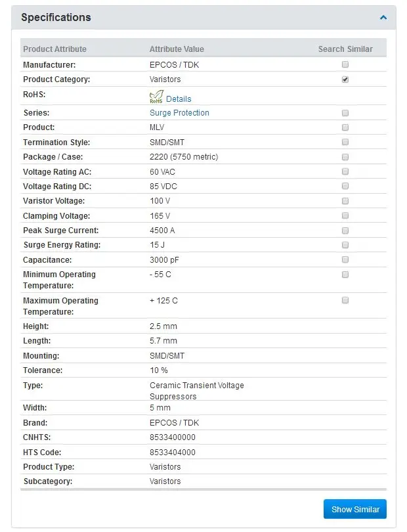Image resolution: width=407 pixels, height=532 pixels.
Task: Check the Varistor Voltage checkbox
Action: pos(345,201)
